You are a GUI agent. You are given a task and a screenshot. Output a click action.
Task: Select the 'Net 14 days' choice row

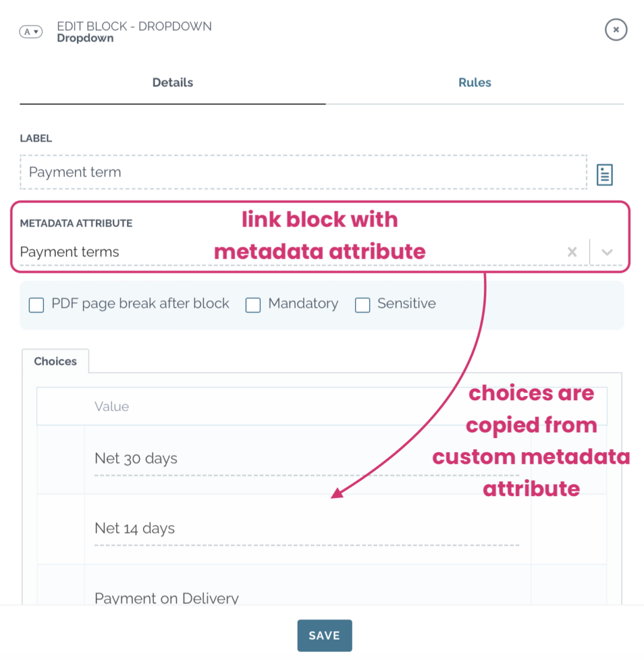click(244, 528)
